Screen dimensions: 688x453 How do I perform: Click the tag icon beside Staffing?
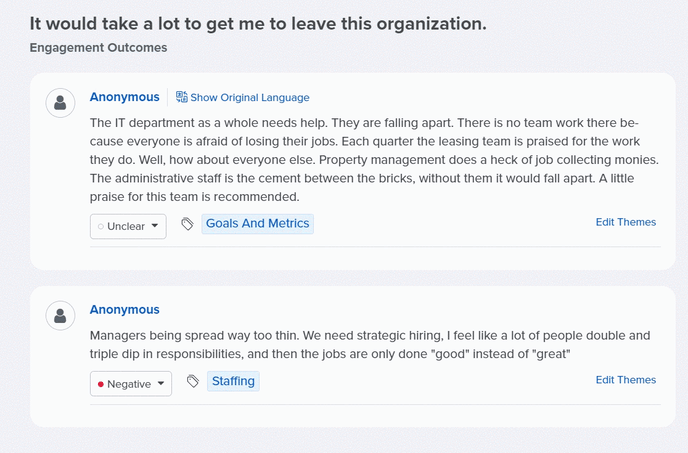tap(193, 381)
